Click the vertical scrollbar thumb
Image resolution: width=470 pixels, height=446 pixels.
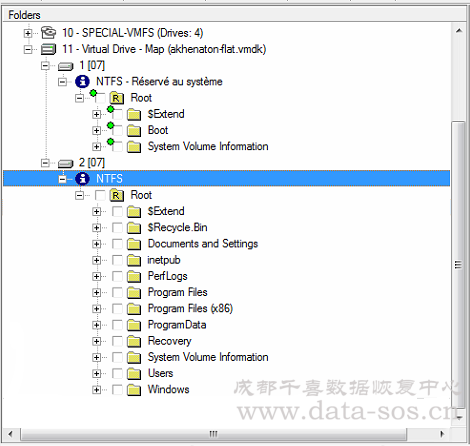459,265
